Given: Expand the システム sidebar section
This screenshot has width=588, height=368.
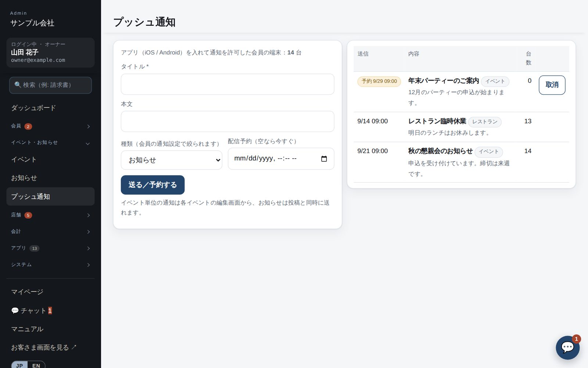Looking at the screenshot, I should coord(50,265).
